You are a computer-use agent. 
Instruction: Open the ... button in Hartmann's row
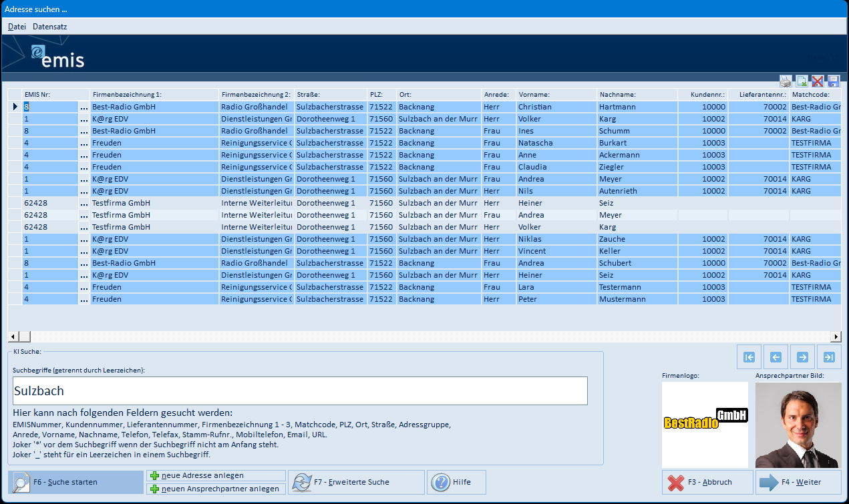pyautogui.click(x=84, y=107)
